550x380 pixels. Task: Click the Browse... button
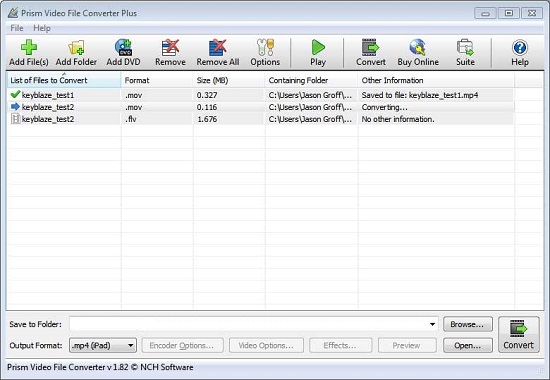click(468, 324)
